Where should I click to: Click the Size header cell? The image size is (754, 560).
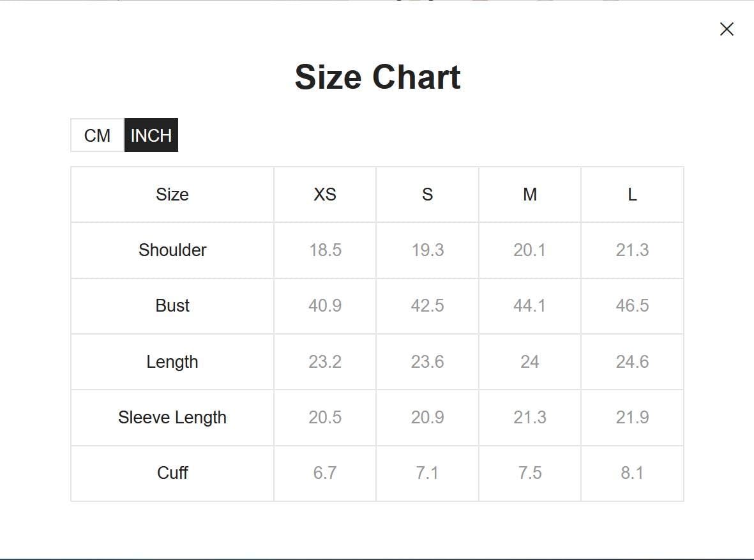click(172, 194)
